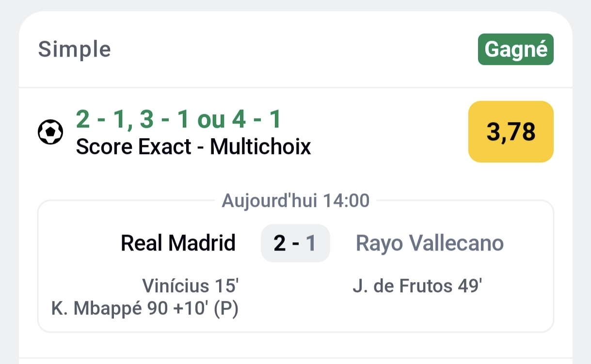Click Real Madrid team name

(177, 243)
